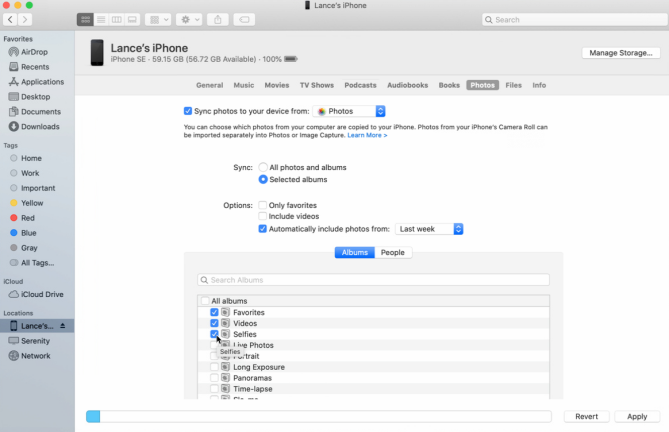
Task: Switch to the TV Shows tab
Action: (317, 85)
